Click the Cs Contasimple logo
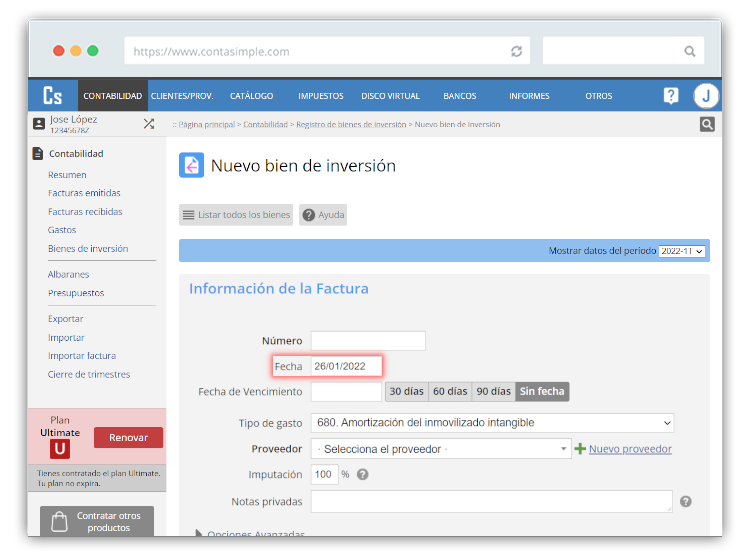The height and width of the screenshot is (552, 750). point(53,96)
